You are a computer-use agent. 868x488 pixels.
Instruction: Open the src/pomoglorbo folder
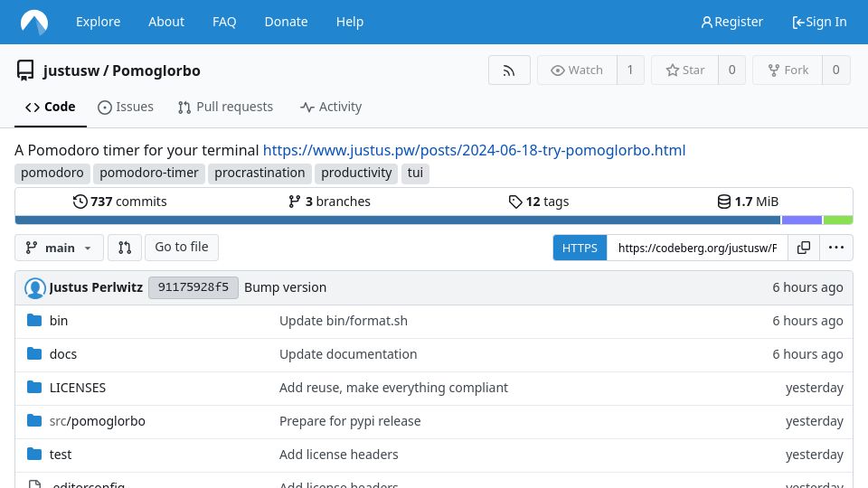98,421
